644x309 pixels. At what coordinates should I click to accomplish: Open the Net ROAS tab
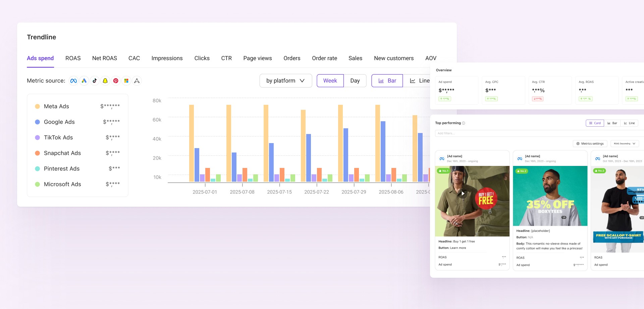pos(105,58)
